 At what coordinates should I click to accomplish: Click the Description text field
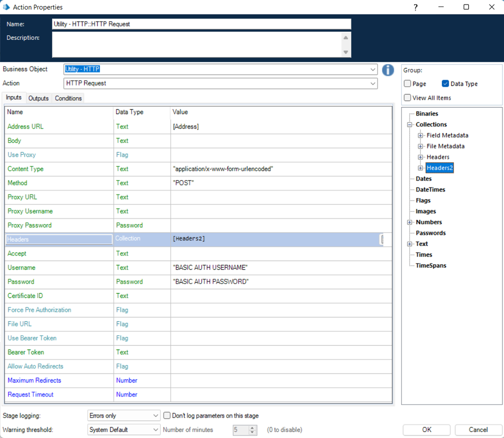(197, 45)
